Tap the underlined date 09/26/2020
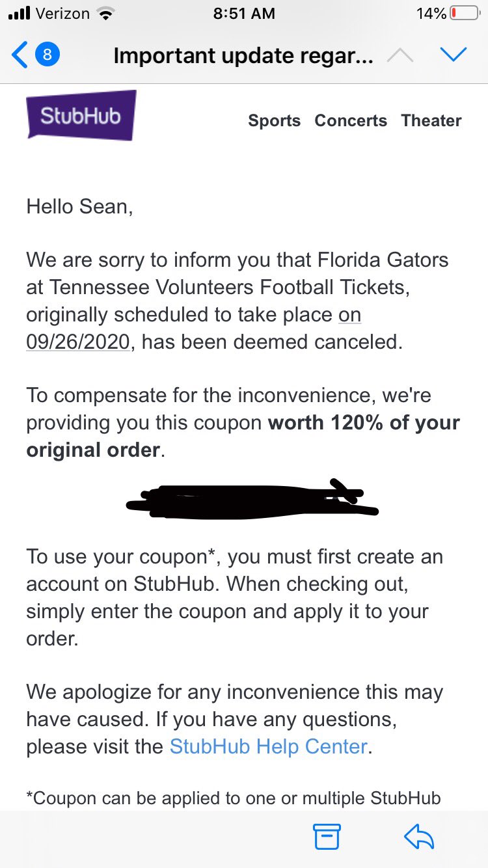 click(78, 342)
